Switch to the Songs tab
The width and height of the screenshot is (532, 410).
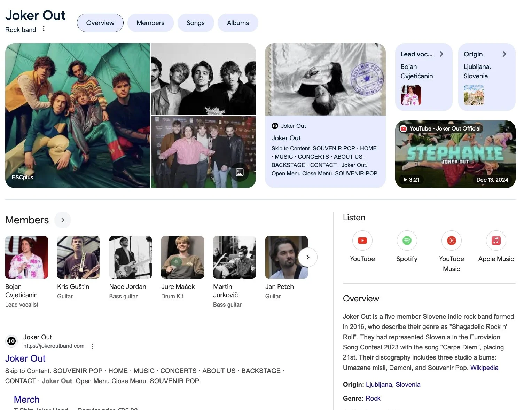(196, 23)
